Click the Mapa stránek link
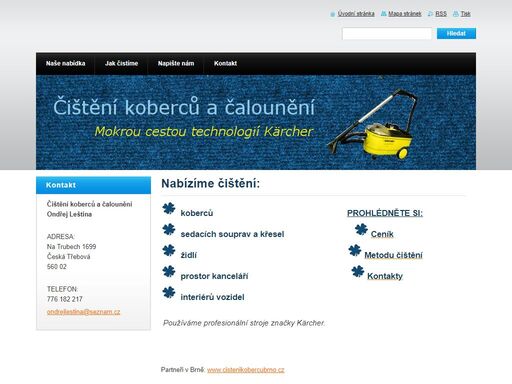The image size is (512, 384). 405,14
